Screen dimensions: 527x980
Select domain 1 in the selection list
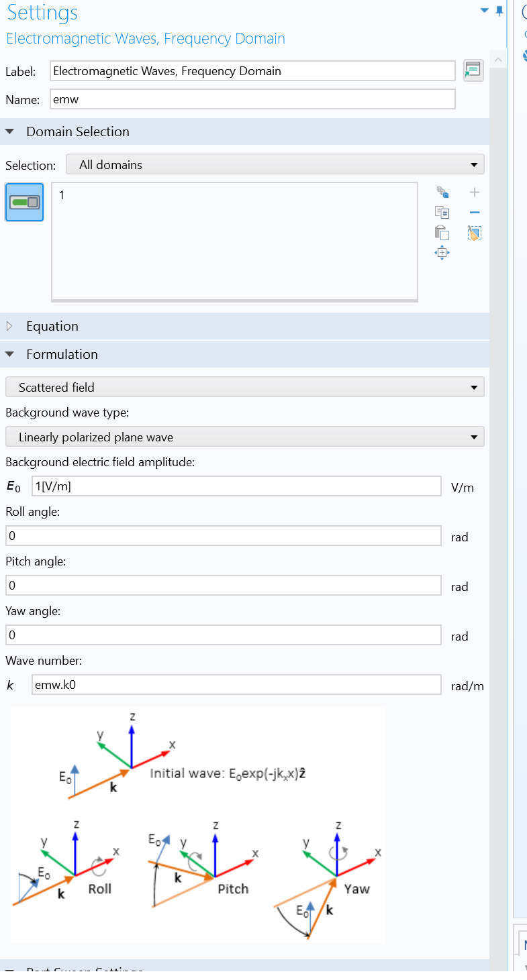click(62, 195)
